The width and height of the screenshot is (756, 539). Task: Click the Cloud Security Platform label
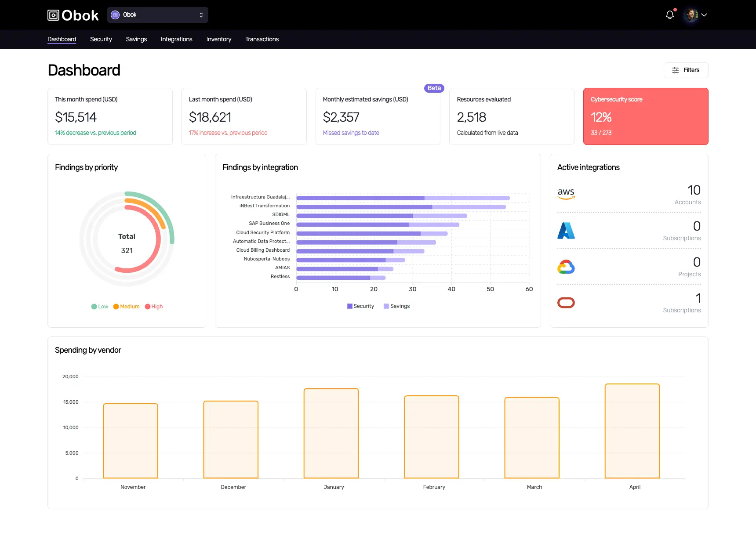click(263, 232)
